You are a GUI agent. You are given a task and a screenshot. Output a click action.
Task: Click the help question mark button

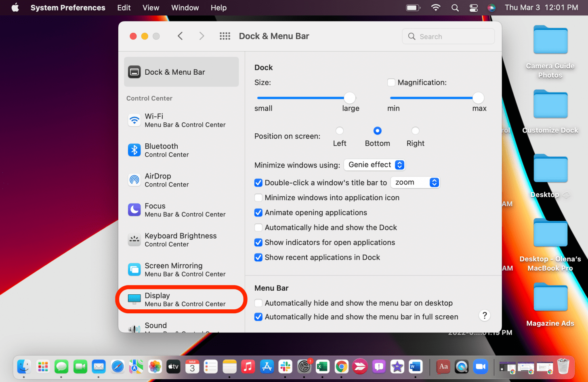click(484, 315)
